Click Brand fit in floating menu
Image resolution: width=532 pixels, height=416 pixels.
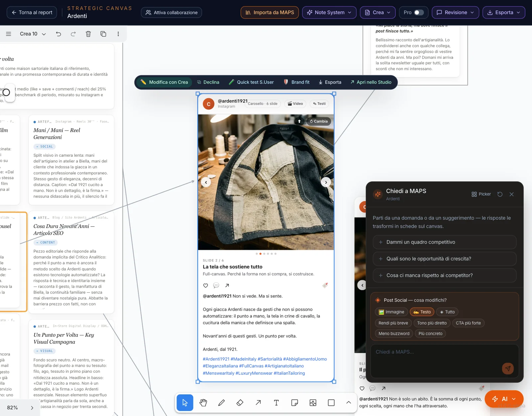pyautogui.click(x=297, y=82)
